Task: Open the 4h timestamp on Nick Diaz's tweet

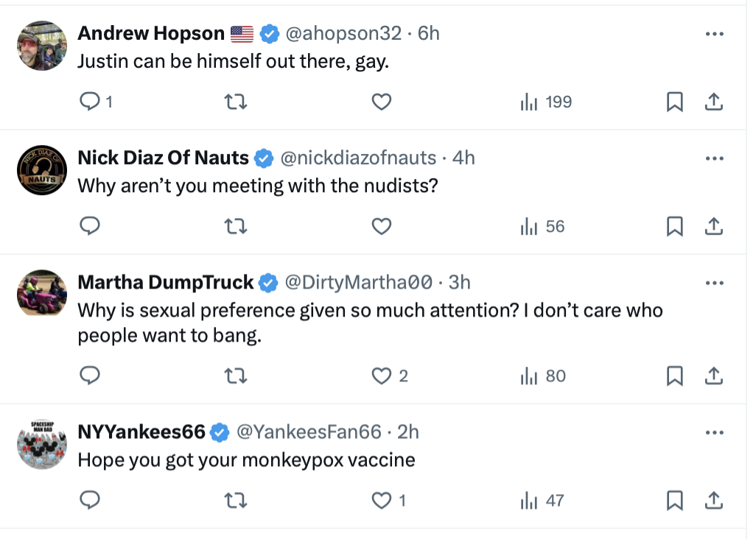Action: [x=463, y=158]
